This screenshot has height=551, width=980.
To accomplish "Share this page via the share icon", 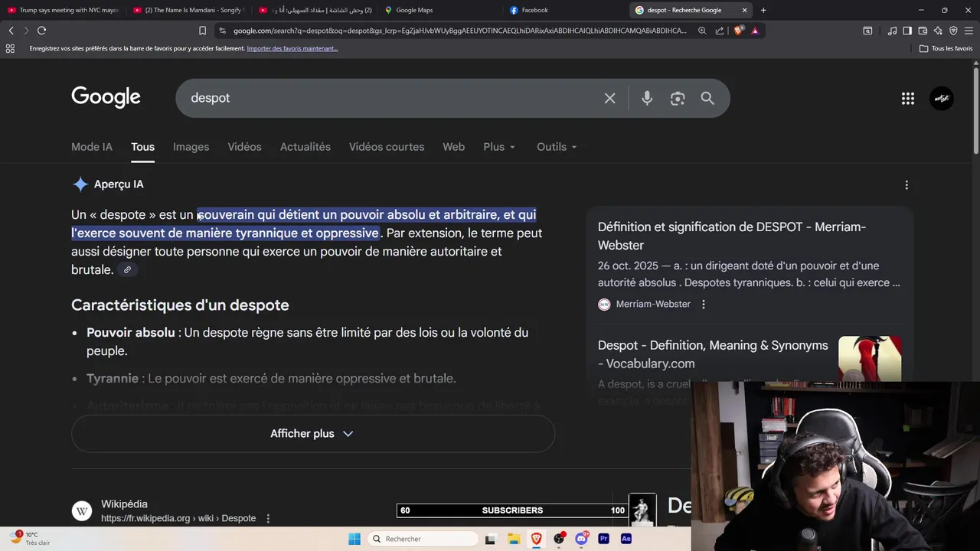I will coord(720,31).
